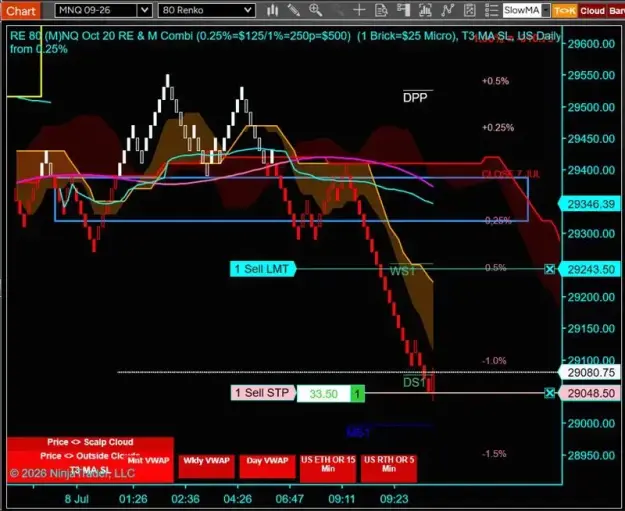Expand the 80 Renko interval dropdown
The image size is (625, 511).
(248, 10)
